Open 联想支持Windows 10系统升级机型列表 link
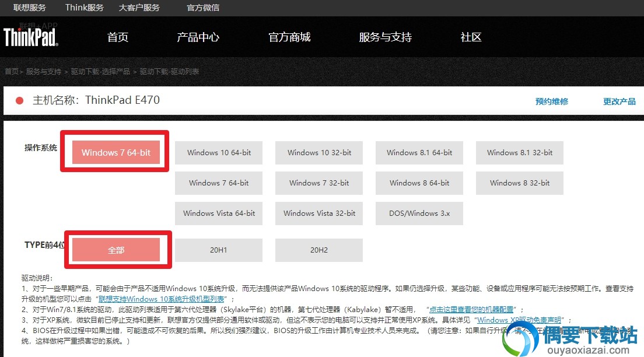Viewport: 644px width, 357px height. click(162, 299)
